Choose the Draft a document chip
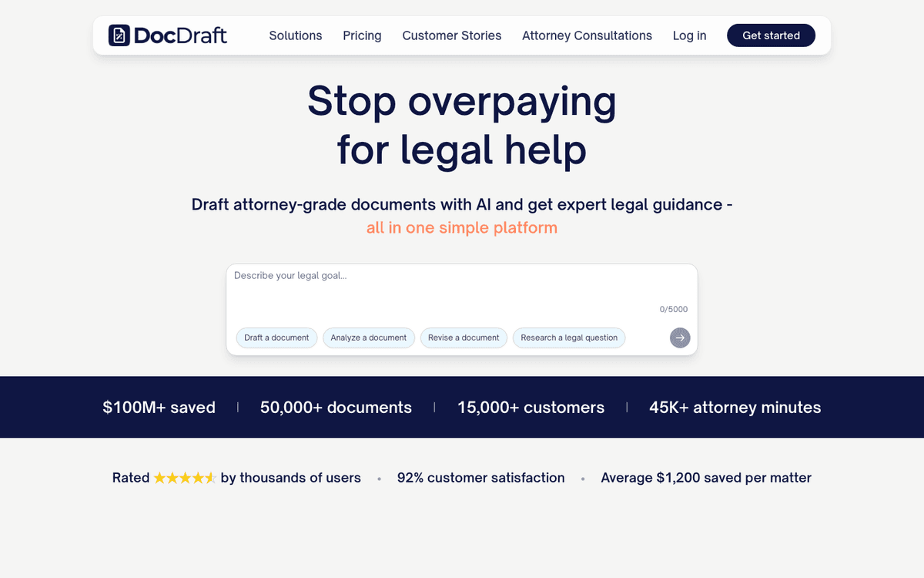The height and width of the screenshot is (578, 924). (x=276, y=338)
